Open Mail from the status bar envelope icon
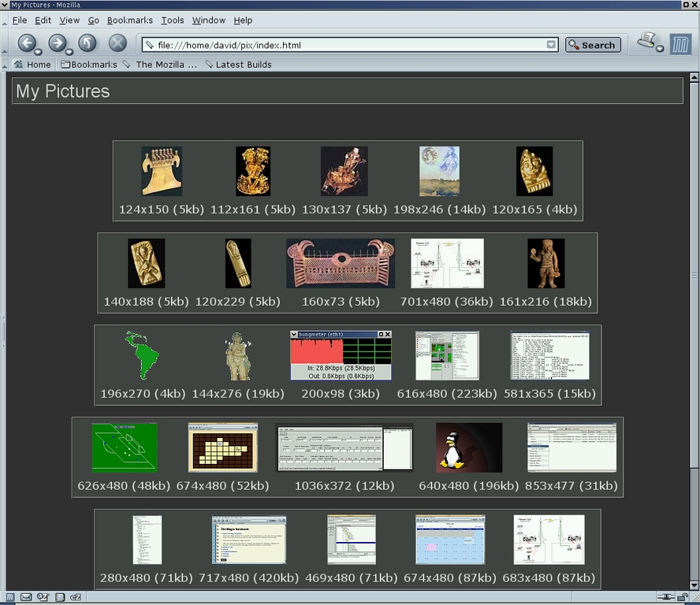This screenshot has height=605, width=700. point(26,597)
